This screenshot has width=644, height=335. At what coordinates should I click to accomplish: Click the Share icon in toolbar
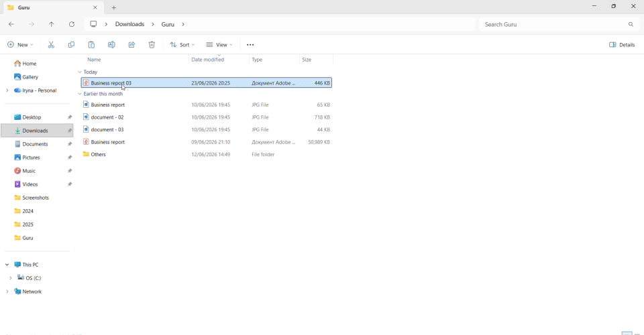[x=131, y=45]
